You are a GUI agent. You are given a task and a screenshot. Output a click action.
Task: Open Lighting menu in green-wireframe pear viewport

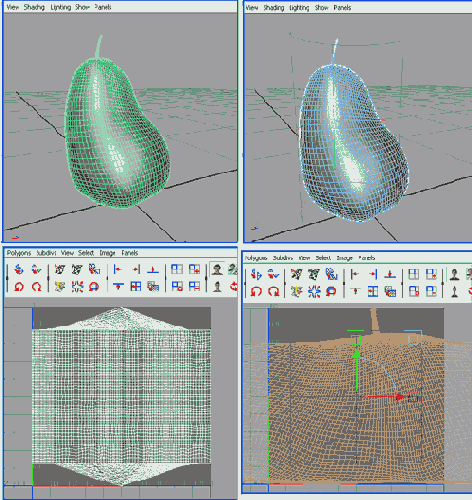tap(61, 7)
